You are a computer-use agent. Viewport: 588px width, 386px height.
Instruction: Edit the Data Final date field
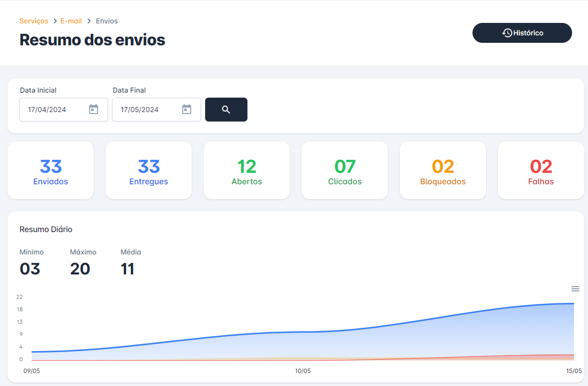(146, 110)
